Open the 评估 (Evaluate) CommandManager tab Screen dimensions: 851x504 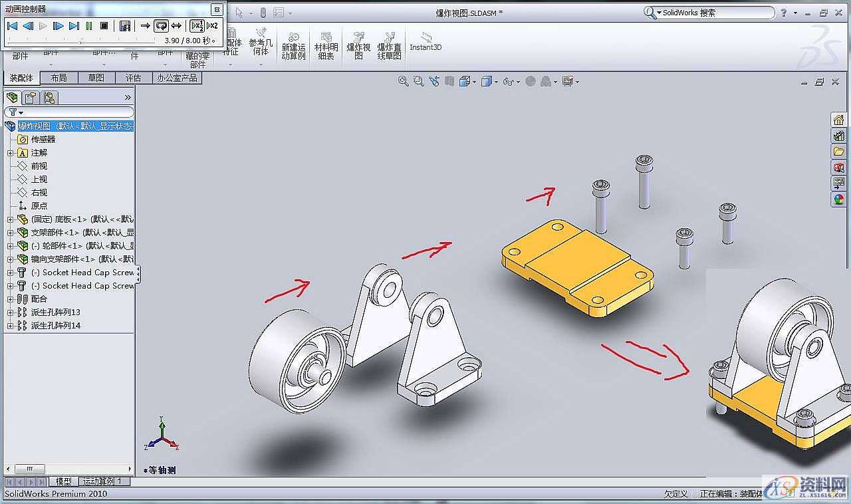134,77
